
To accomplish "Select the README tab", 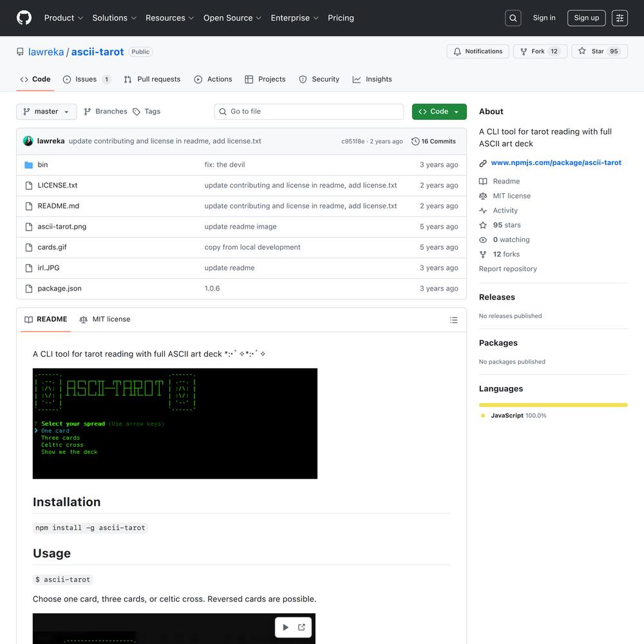I will (x=46, y=319).
